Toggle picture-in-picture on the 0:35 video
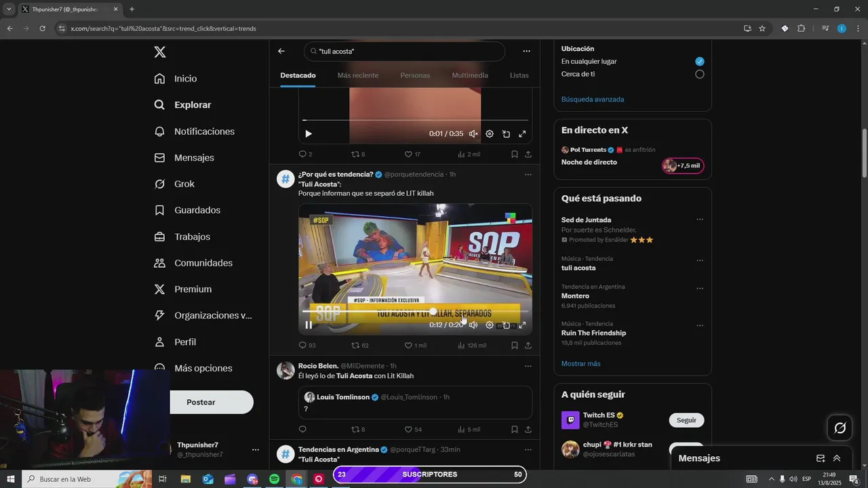This screenshot has height=488, width=868. [506, 134]
